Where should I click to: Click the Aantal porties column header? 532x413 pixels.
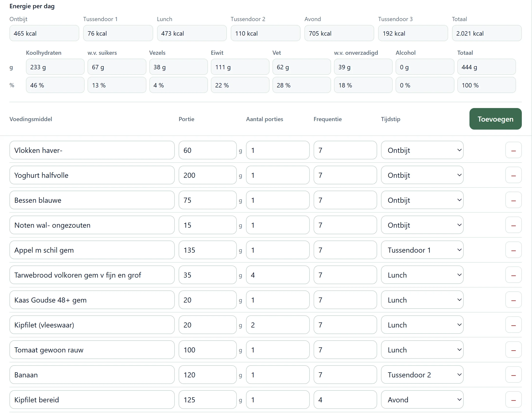click(264, 119)
